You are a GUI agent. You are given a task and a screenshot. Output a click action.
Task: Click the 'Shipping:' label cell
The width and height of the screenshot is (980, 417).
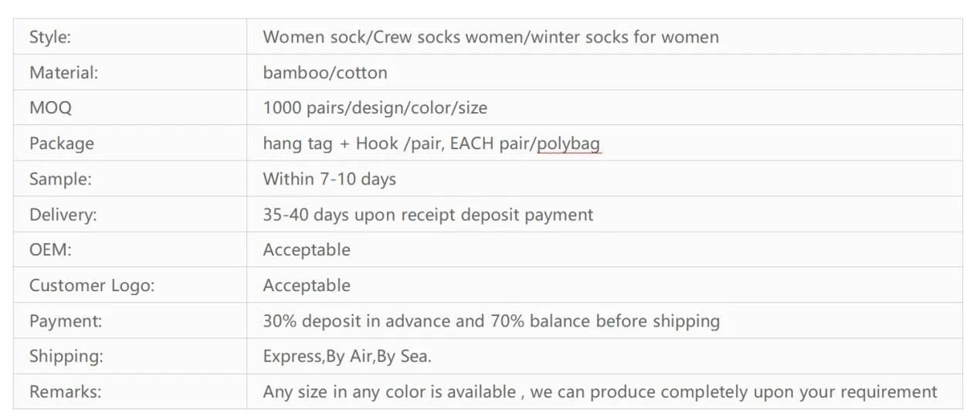130,356
